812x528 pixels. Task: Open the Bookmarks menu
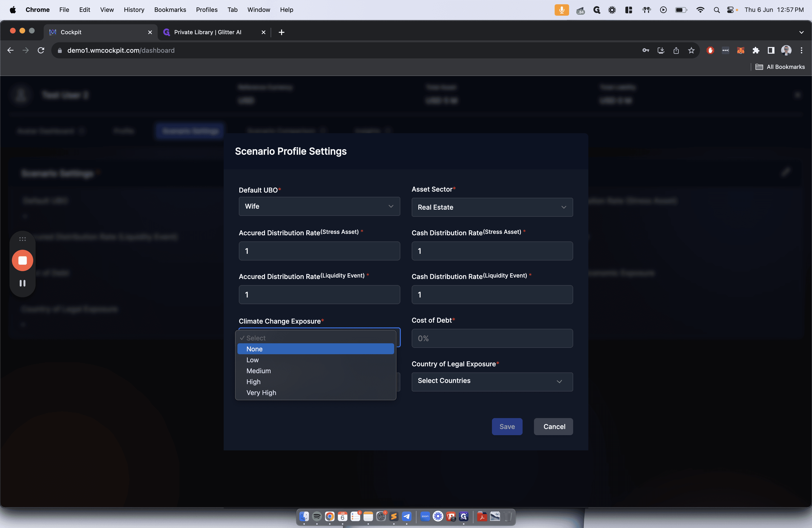point(170,10)
